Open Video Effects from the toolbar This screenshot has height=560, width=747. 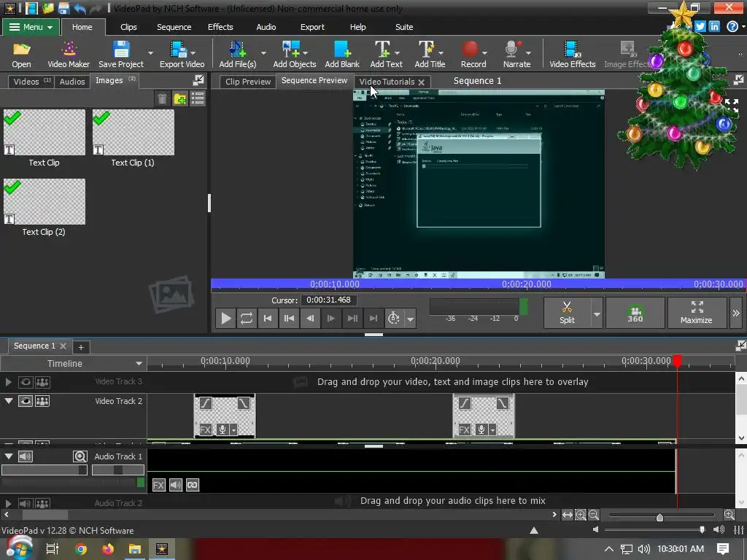572,54
